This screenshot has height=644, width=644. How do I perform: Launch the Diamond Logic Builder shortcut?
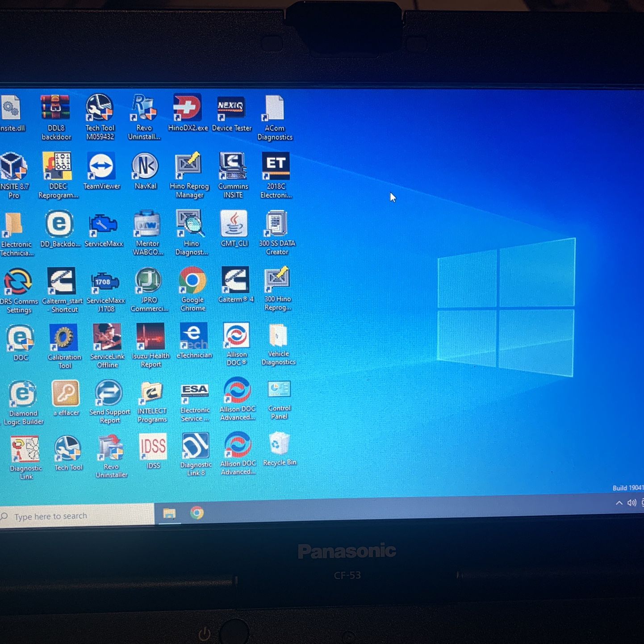pos(23,394)
